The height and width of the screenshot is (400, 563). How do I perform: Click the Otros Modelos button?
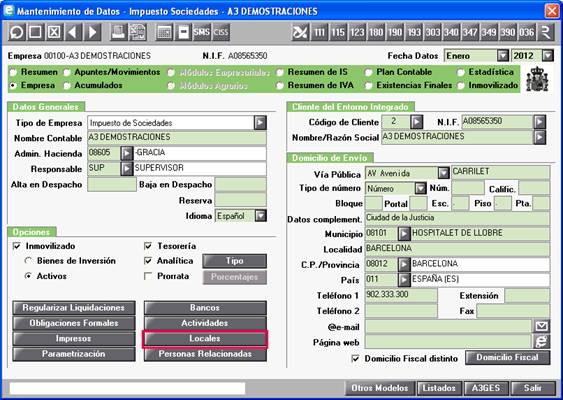tap(380, 388)
